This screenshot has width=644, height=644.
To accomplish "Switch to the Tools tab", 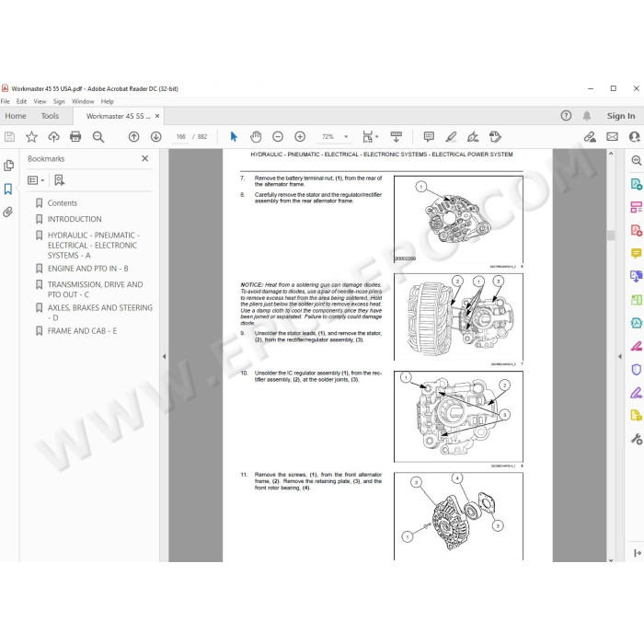I will (50, 116).
